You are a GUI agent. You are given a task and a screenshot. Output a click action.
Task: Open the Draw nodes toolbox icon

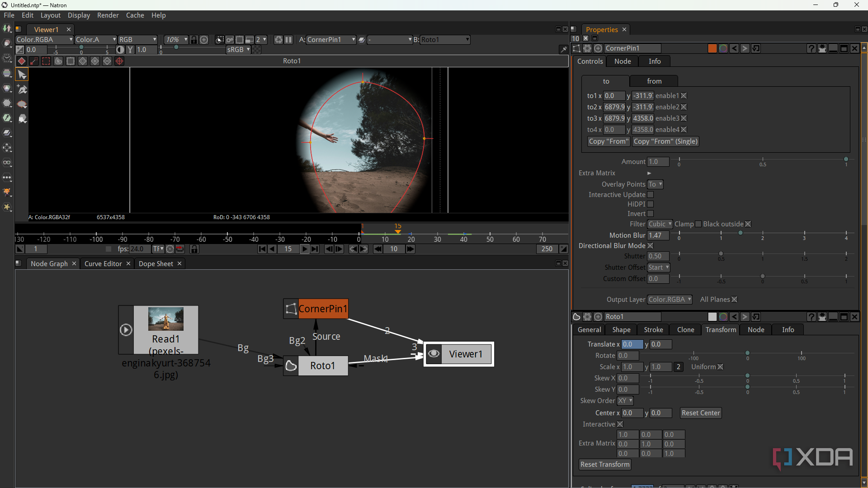pos(7,43)
